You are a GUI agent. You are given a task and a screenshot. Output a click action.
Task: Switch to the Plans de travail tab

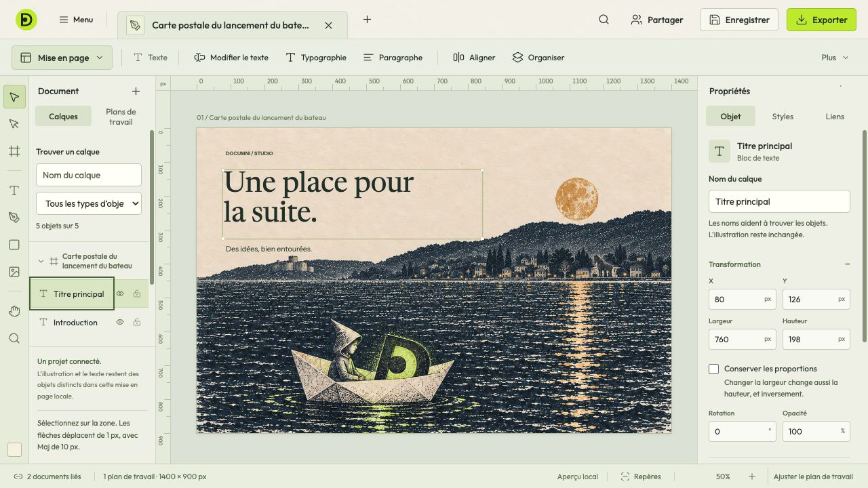pyautogui.click(x=121, y=117)
